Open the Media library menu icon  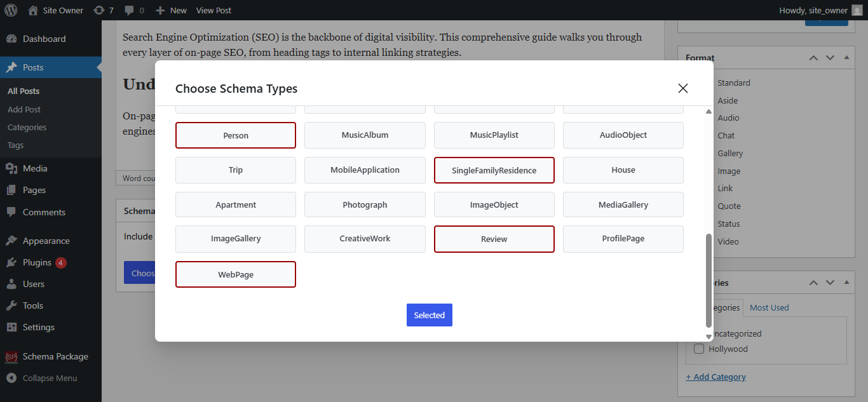coord(11,168)
